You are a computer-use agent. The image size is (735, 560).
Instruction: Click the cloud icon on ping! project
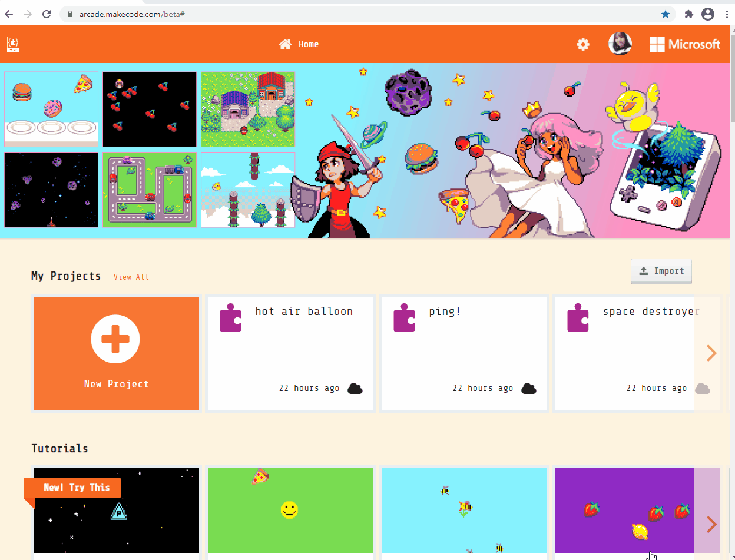pos(528,388)
